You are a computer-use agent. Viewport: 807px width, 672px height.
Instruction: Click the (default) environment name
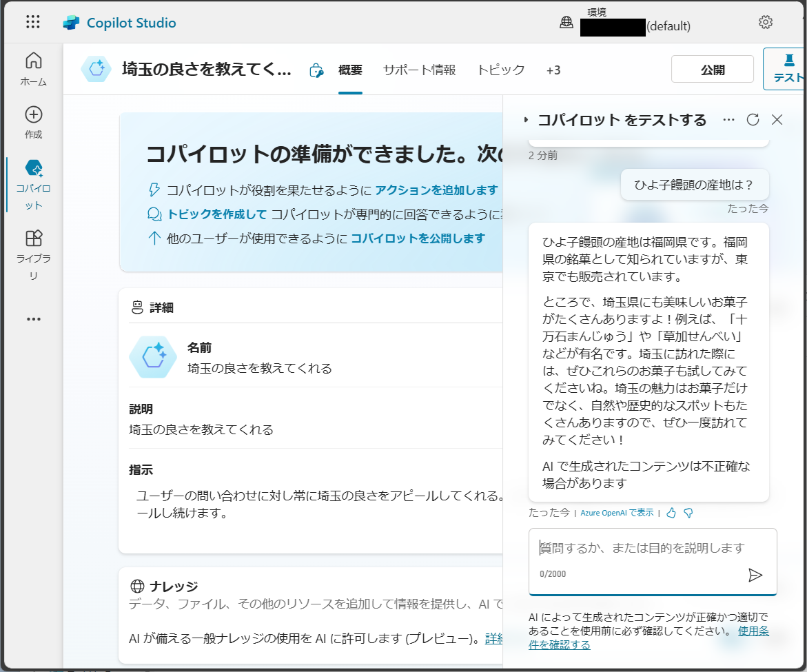click(668, 26)
